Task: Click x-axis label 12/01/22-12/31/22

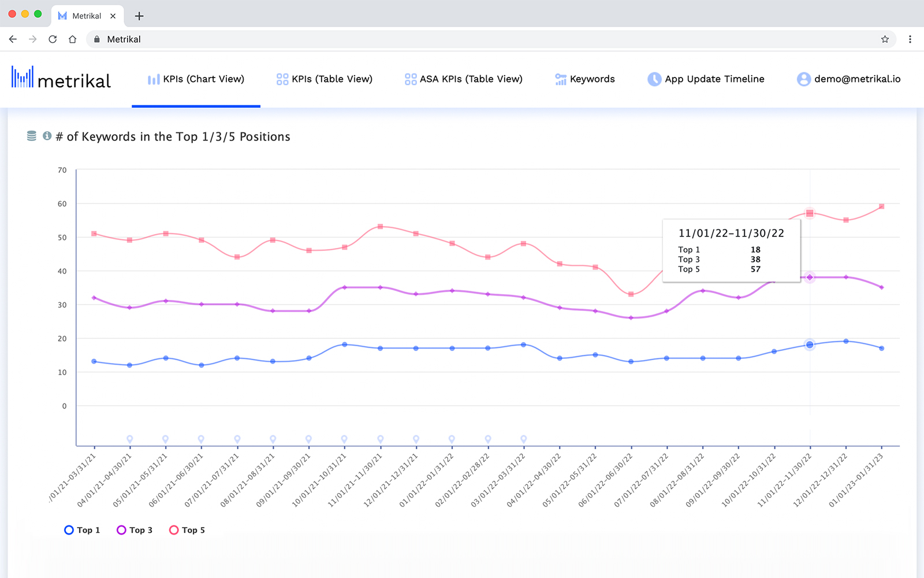Action: tap(821, 480)
